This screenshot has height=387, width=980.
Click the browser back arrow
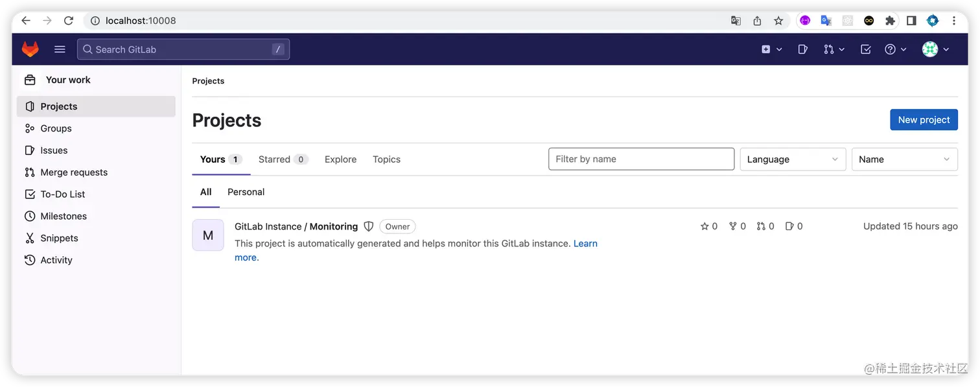click(26, 21)
